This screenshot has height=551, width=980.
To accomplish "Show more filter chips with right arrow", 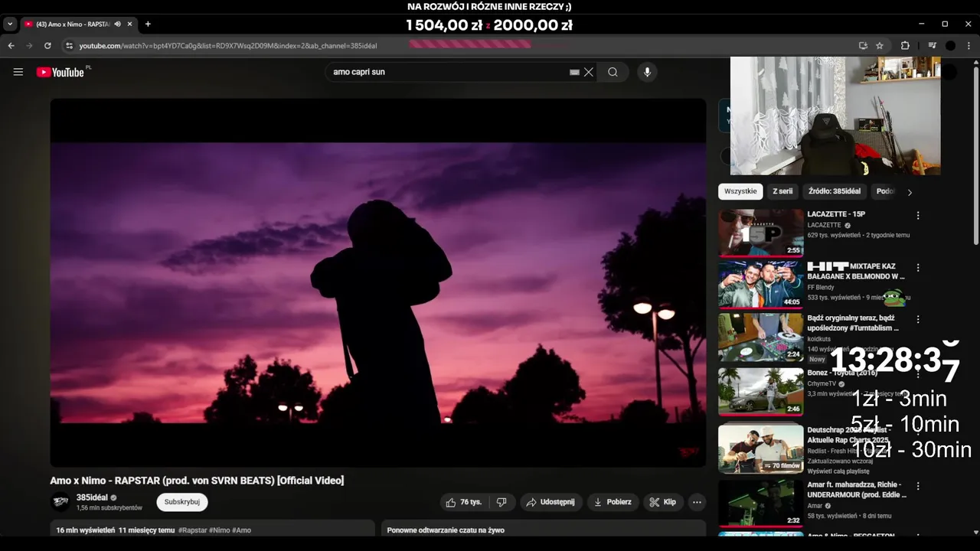I will [910, 192].
